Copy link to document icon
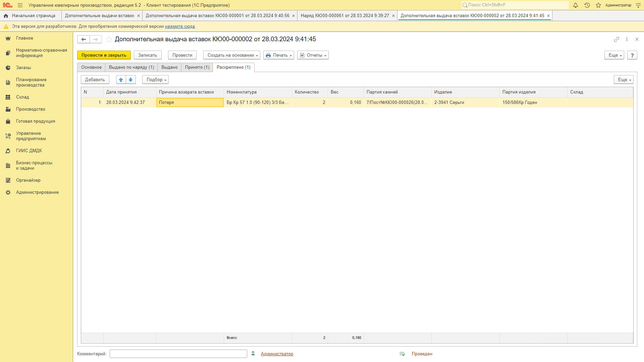Image resolution: width=644 pixels, height=362 pixels. [616, 39]
